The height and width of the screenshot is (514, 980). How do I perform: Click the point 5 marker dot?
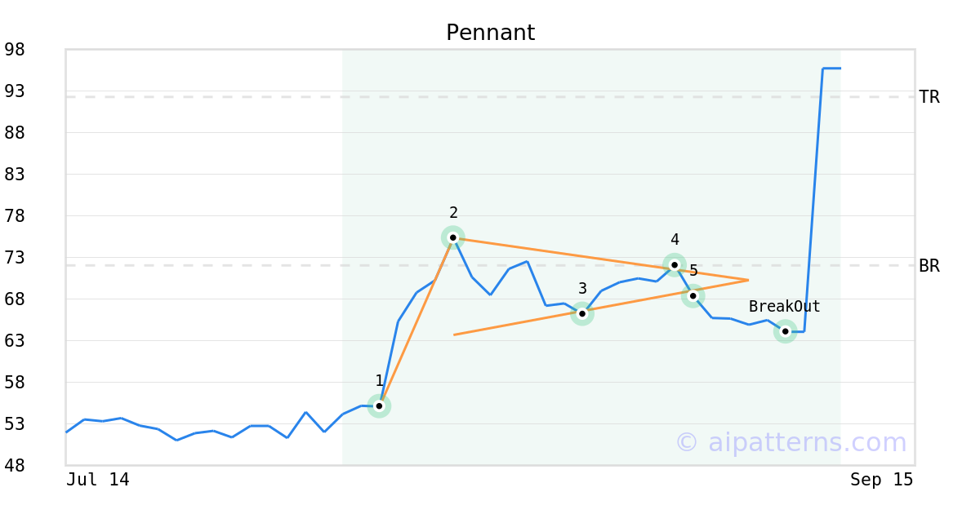pos(693,295)
